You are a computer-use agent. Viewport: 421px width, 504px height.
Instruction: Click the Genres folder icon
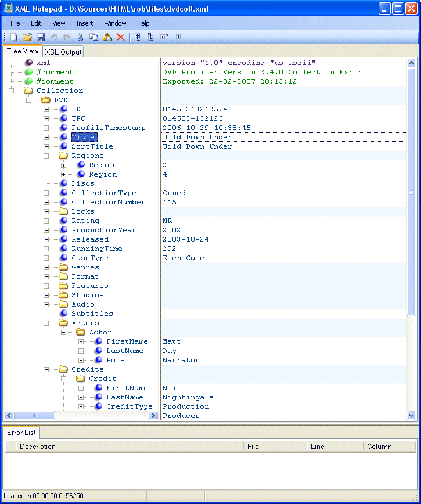point(63,267)
